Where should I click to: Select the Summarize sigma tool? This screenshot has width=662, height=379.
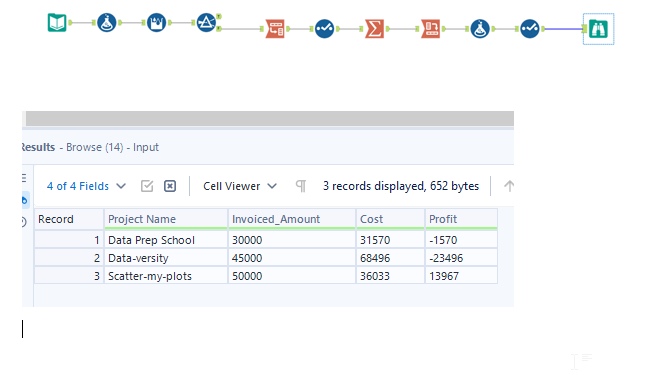click(x=374, y=29)
